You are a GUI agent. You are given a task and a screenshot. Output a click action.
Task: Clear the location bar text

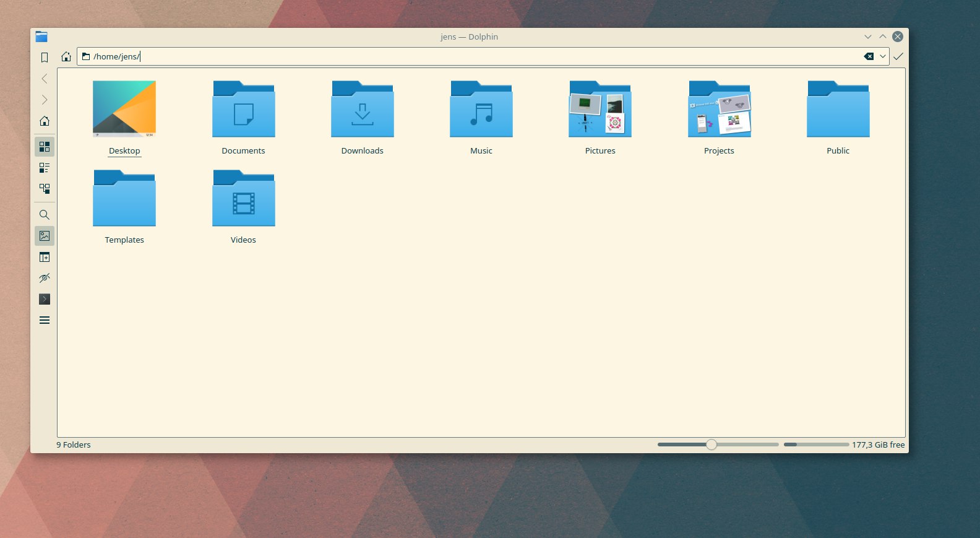869,56
